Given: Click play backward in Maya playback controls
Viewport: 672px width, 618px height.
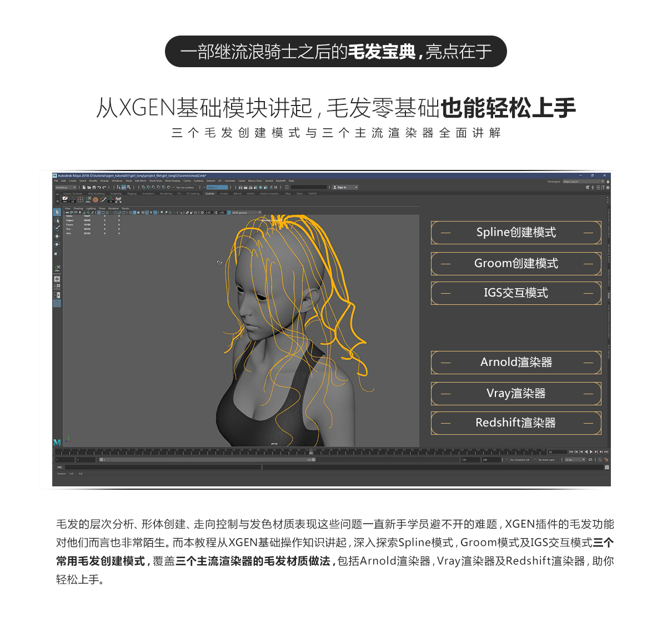Looking at the screenshot, I should tap(586, 452).
